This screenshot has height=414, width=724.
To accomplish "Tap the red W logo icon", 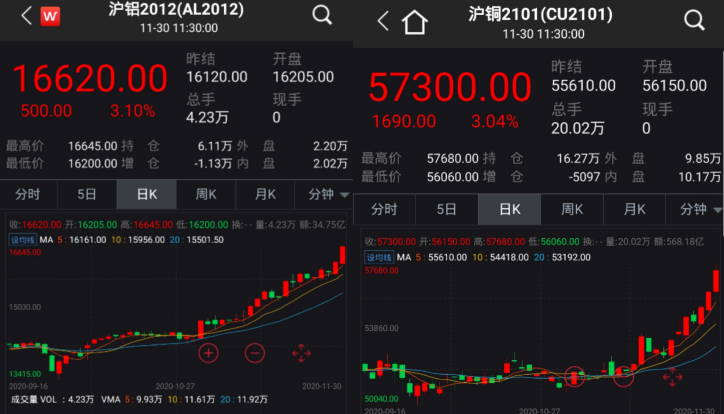I will [x=50, y=17].
